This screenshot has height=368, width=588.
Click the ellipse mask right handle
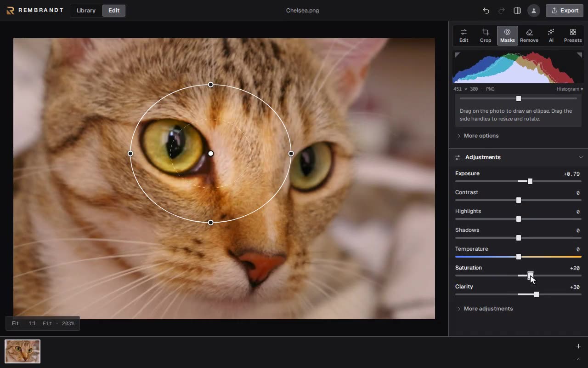click(x=291, y=154)
